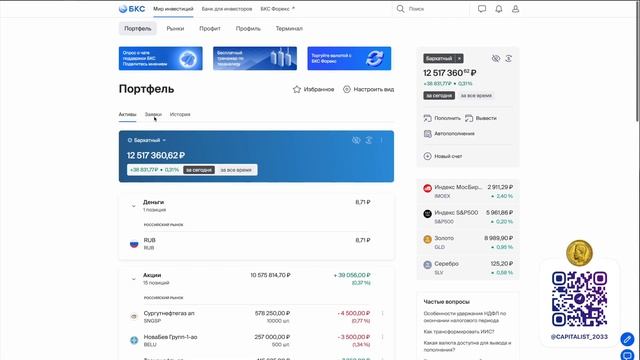Open Банк для инвесторов top menu
The width and height of the screenshot is (640, 360).
tap(227, 9)
